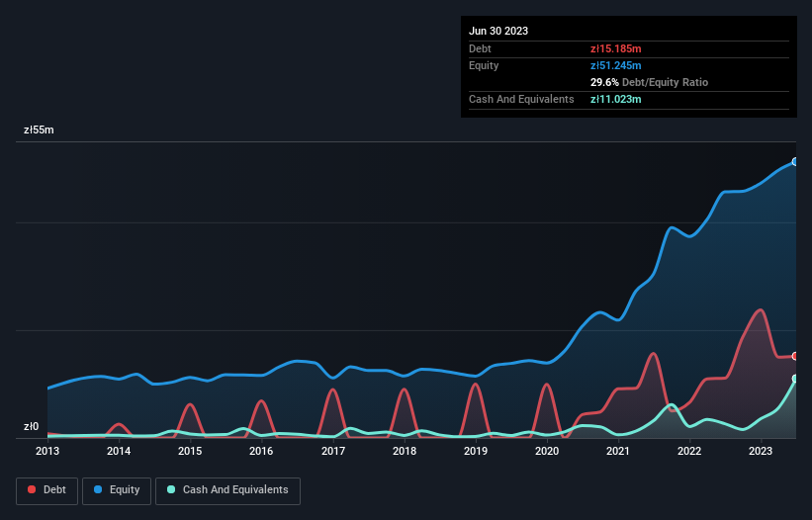Click the red Debt legend dot
Viewport: 812px width, 520px height.
32,489
